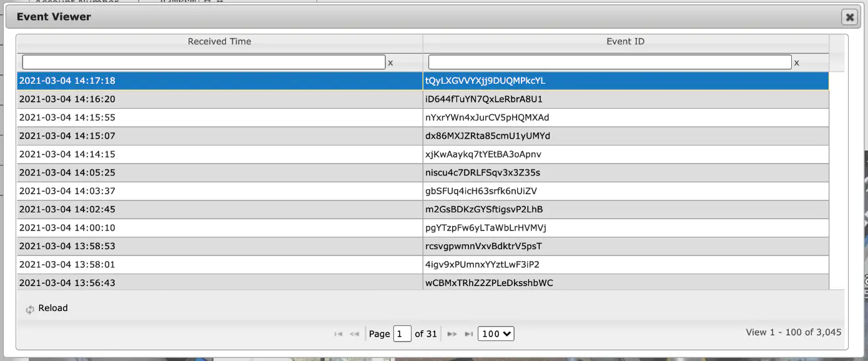Click event ID gbSFUq4icH63srfk6nUiZV
The height and width of the screenshot is (361, 868).
[x=481, y=191]
